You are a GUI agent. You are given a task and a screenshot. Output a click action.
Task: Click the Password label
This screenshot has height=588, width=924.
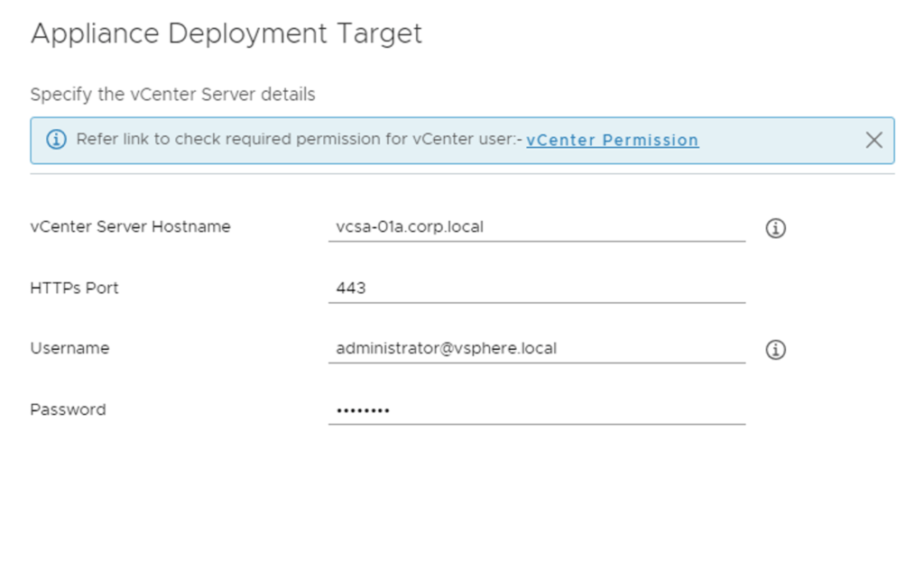(x=68, y=409)
